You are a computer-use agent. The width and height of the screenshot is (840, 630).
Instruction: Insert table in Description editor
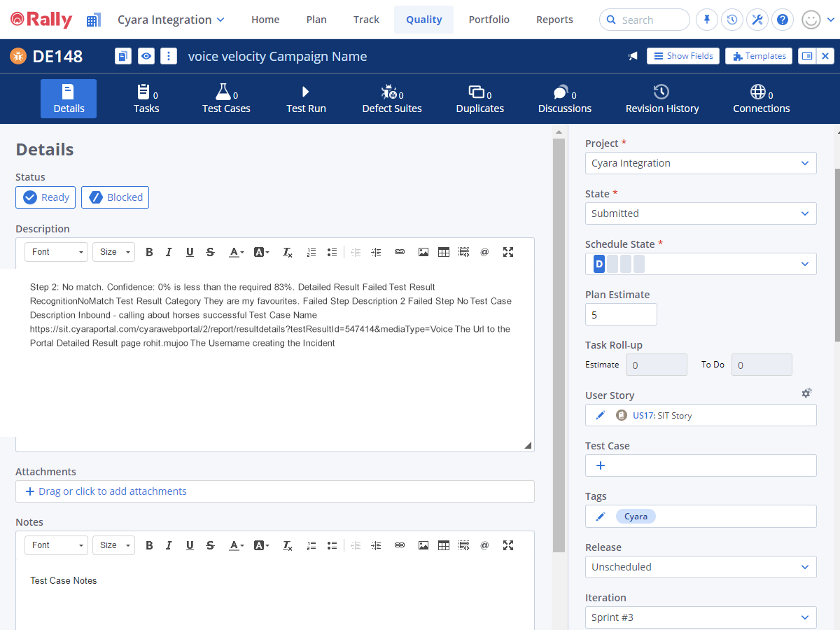(444, 252)
